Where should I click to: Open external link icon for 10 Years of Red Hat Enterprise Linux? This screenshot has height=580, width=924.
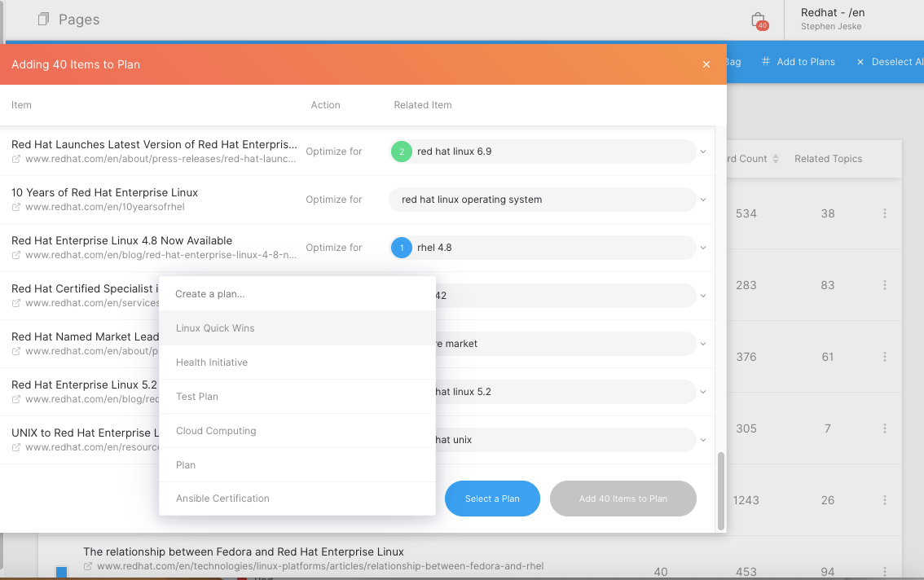17,208
